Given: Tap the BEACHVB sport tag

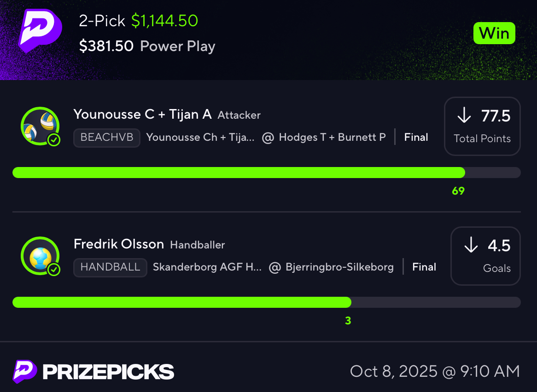Looking at the screenshot, I should [x=107, y=137].
